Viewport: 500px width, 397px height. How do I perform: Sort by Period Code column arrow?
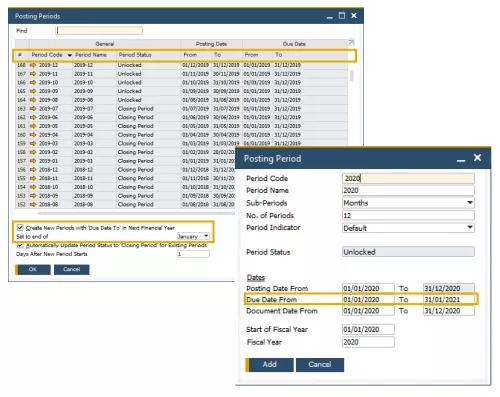click(70, 55)
